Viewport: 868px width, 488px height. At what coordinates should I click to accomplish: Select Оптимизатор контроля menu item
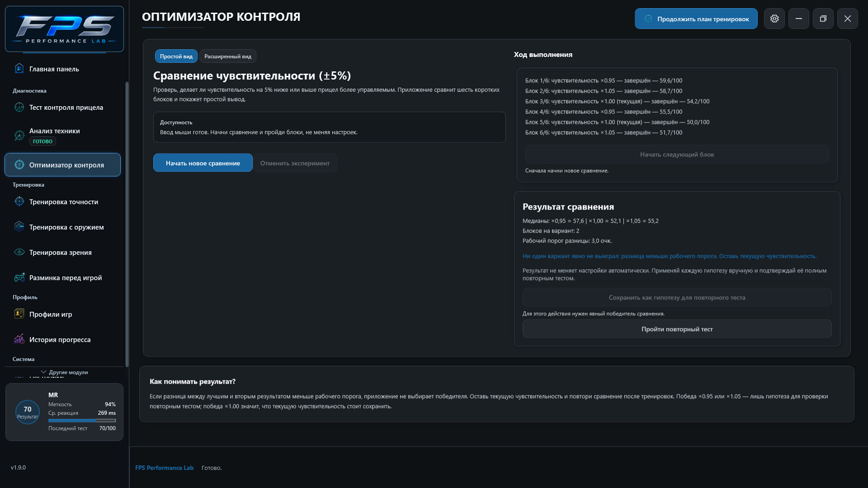(x=62, y=164)
